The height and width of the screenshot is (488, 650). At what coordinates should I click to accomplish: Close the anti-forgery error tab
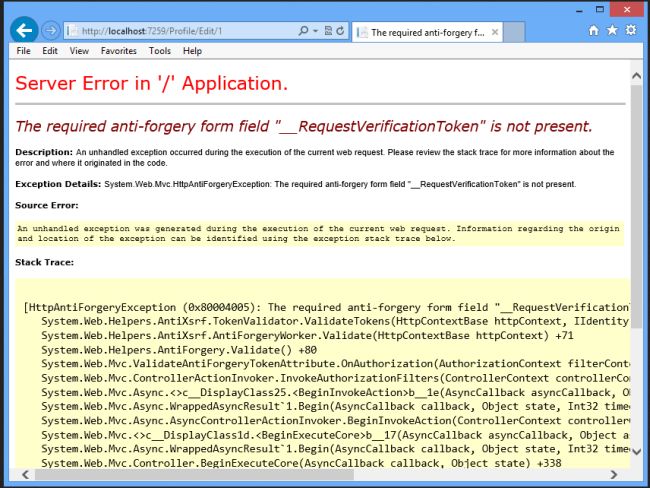(x=495, y=32)
